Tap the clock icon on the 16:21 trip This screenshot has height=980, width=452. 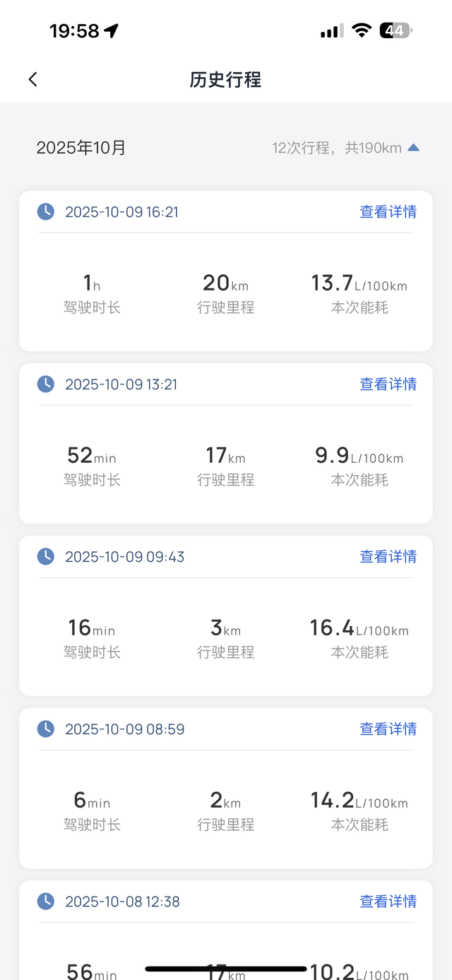(x=45, y=211)
